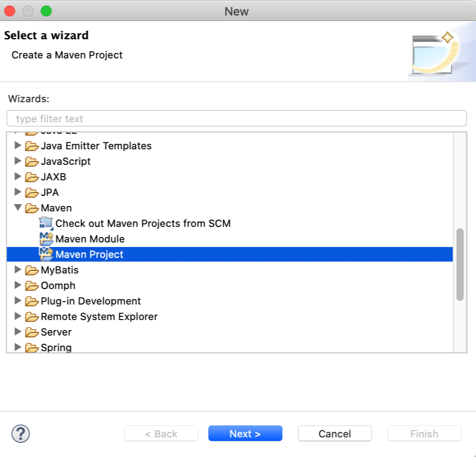
Task: Click the JPA folder icon
Action: 32,192
